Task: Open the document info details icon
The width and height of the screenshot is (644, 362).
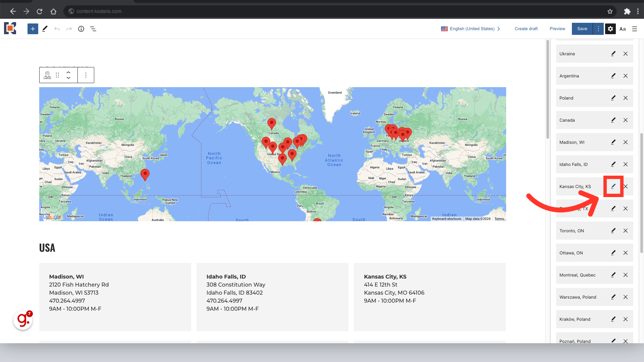Action: pyautogui.click(x=81, y=29)
